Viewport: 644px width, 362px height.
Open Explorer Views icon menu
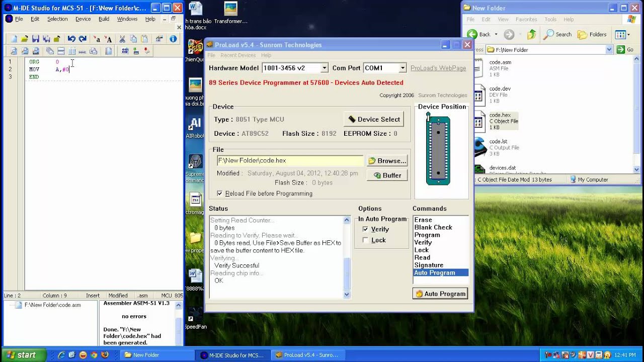622,34
